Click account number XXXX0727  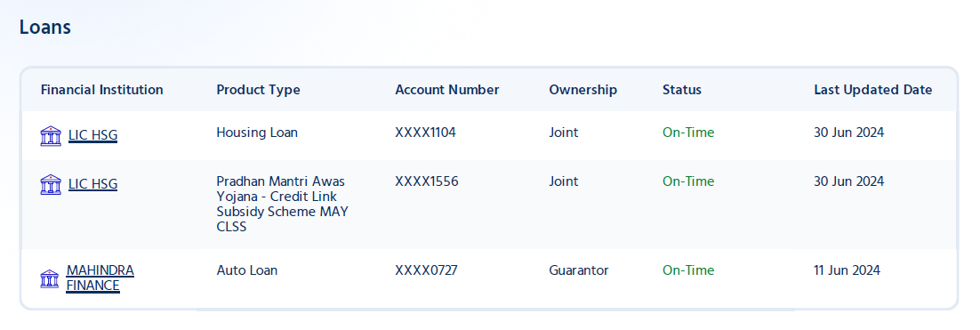tap(426, 270)
